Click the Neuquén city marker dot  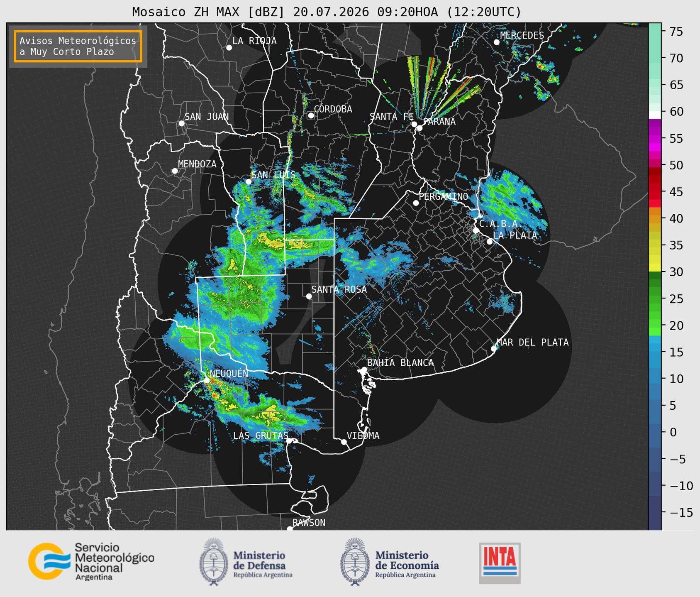pyautogui.click(x=207, y=380)
